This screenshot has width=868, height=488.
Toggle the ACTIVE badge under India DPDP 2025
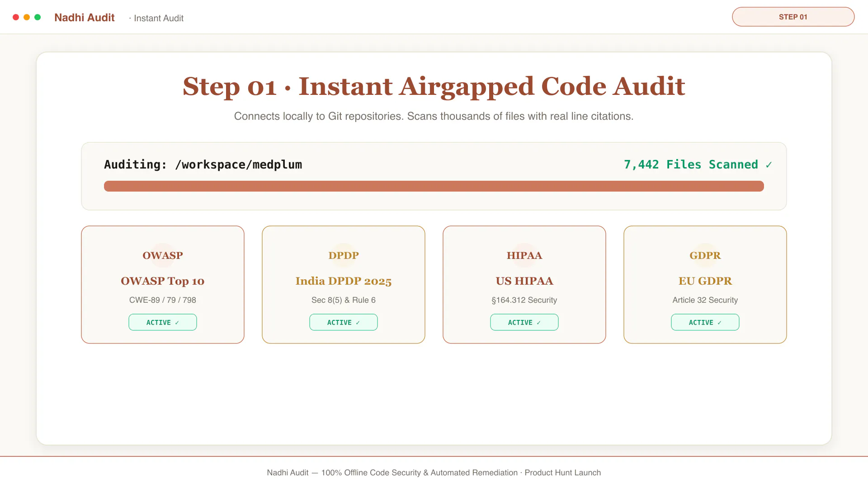[x=344, y=322]
